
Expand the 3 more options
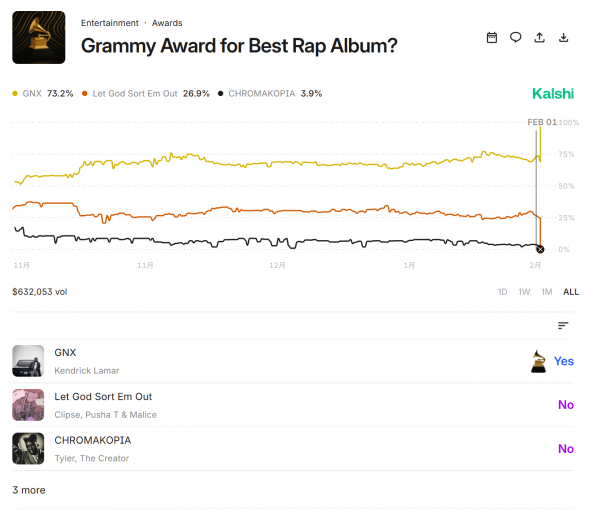[28, 490]
